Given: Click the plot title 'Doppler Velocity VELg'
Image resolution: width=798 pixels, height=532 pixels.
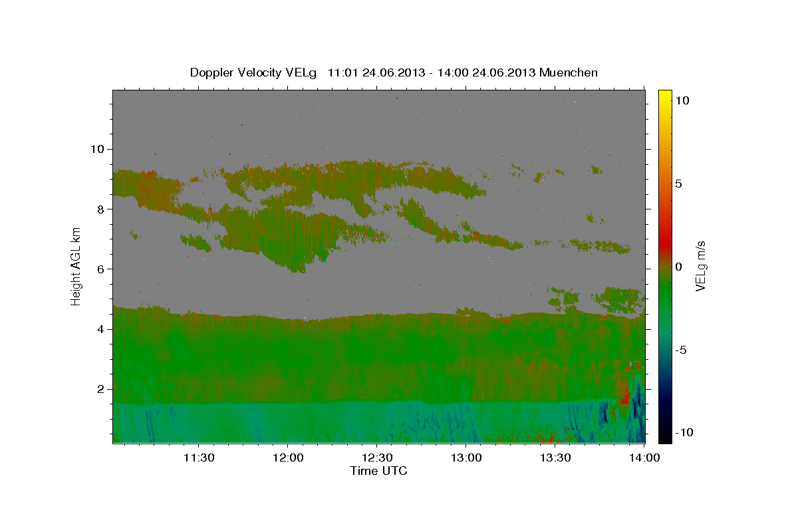Looking at the screenshot, I should 254,72.
